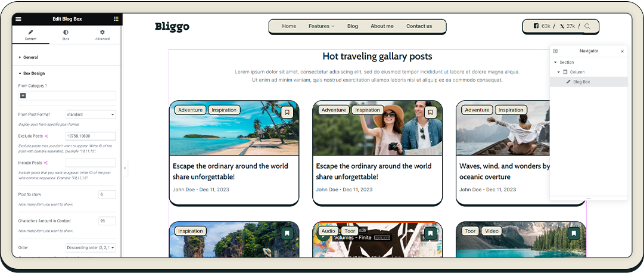Open the beach post's 'Escape the ordinary' title

(231, 172)
